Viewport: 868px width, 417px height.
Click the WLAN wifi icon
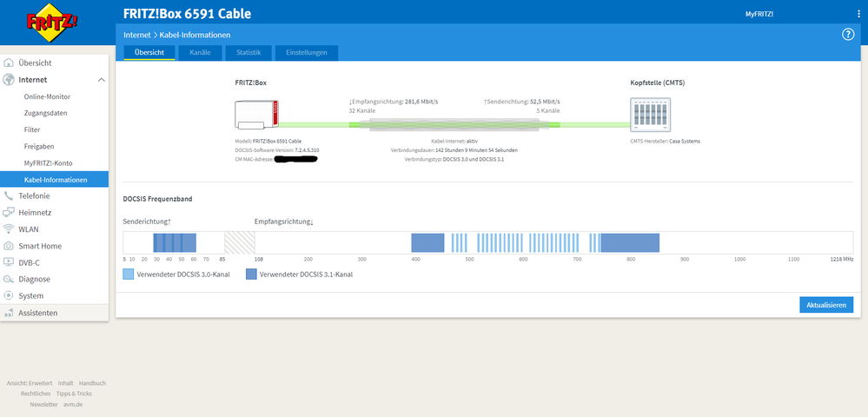click(x=9, y=229)
